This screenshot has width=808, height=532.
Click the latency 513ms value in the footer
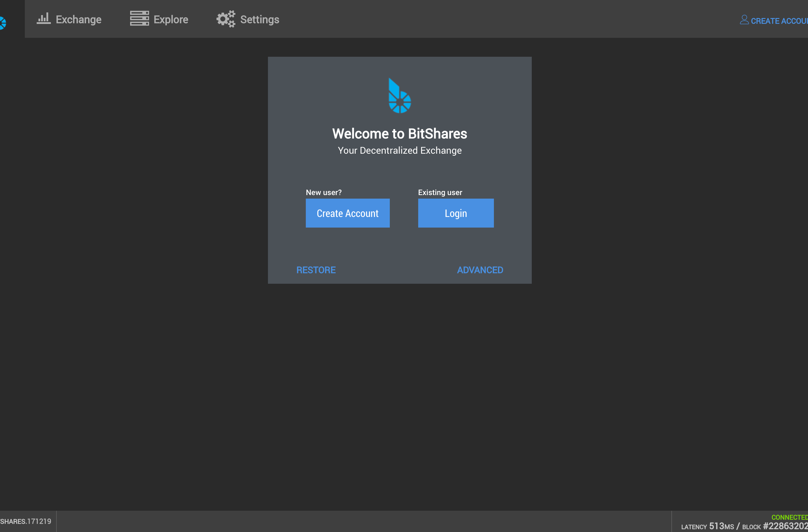721,526
